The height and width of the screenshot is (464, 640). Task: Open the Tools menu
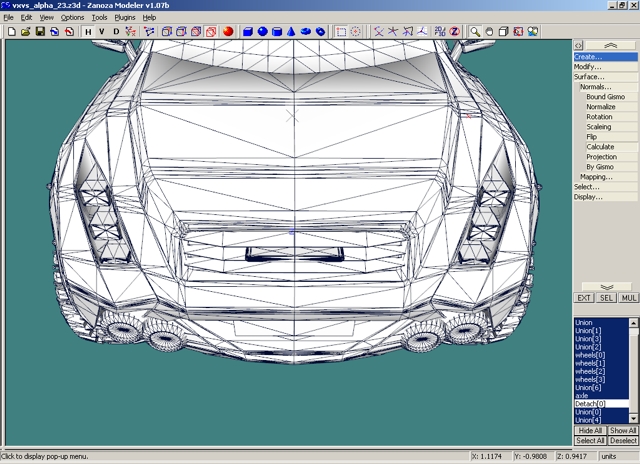click(99, 17)
